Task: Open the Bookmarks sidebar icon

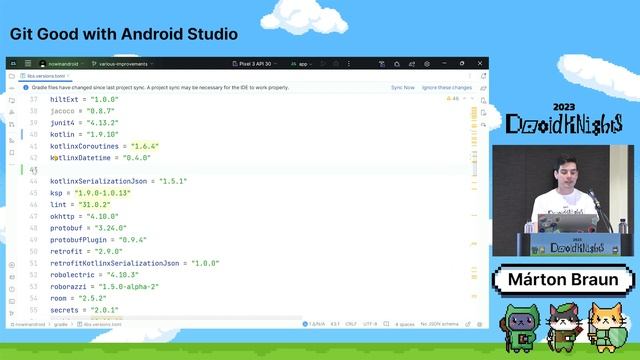Action: pos(12,153)
